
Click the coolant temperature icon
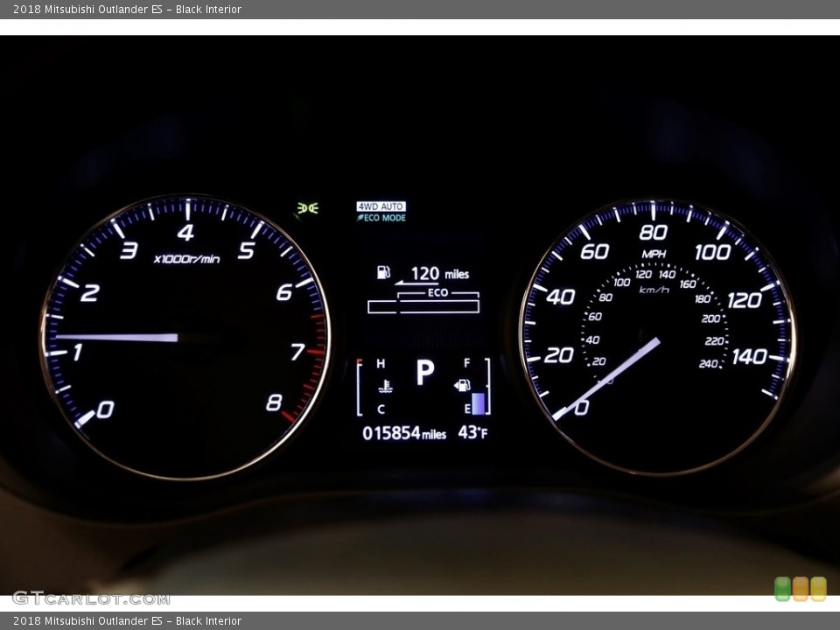tap(385, 386)
